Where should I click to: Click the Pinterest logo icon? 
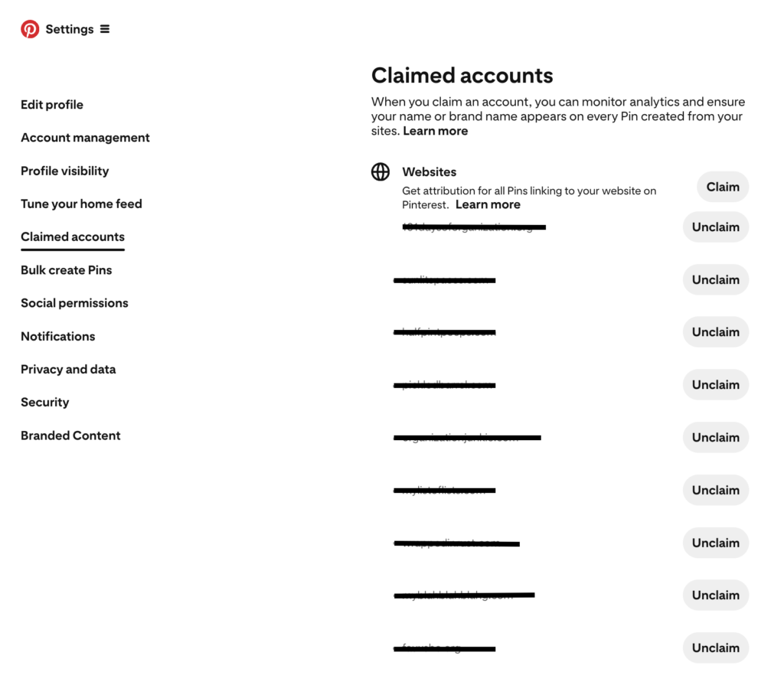[x=30, y=29]
